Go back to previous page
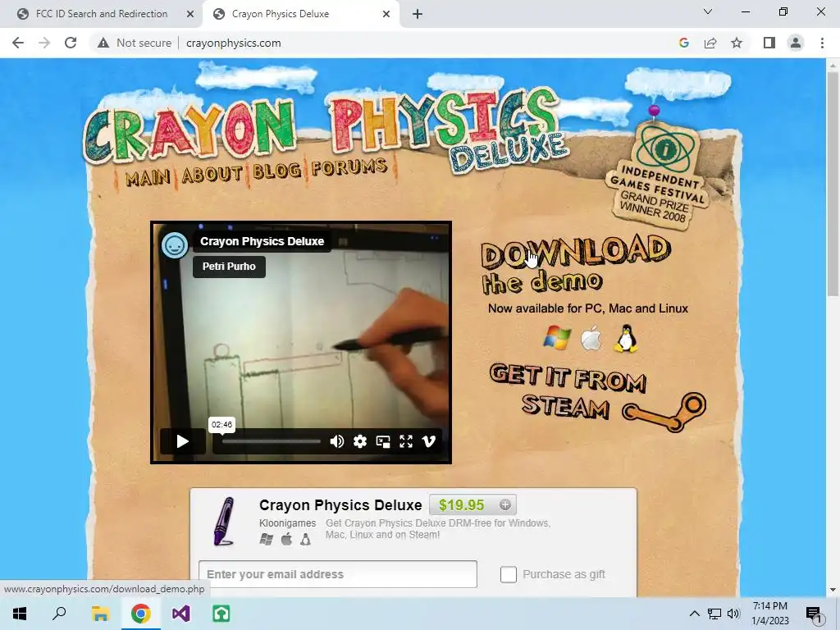 click(18, 43)
